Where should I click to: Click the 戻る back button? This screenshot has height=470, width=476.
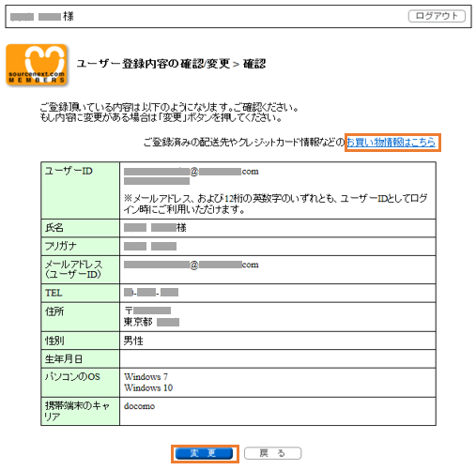coord(272,453)
